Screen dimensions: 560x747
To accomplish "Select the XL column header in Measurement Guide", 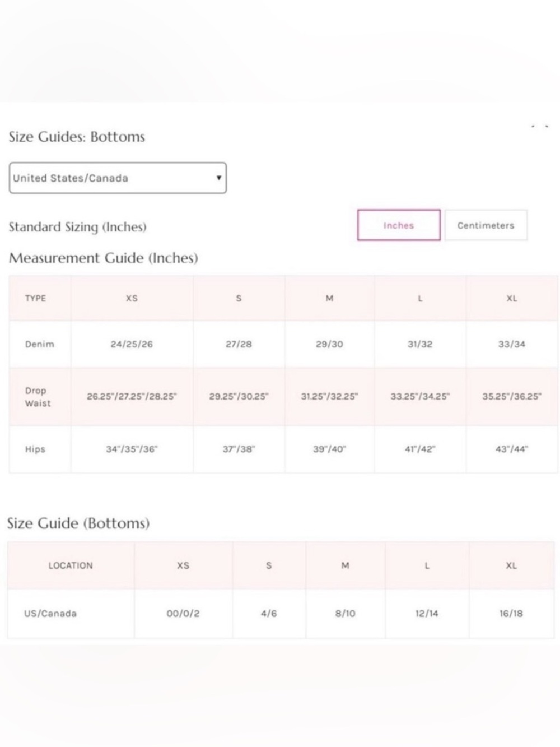I will pyautogui.click(x=512, y=298).
